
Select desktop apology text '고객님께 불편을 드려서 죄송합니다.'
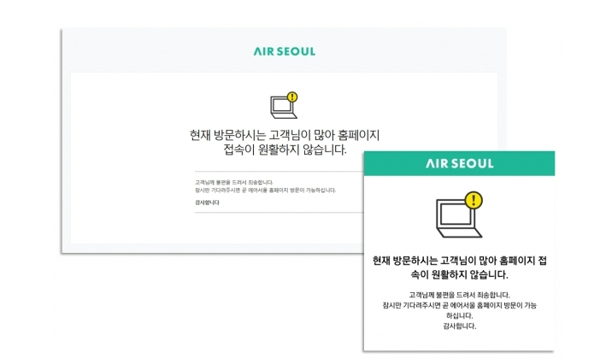point(234,182)
